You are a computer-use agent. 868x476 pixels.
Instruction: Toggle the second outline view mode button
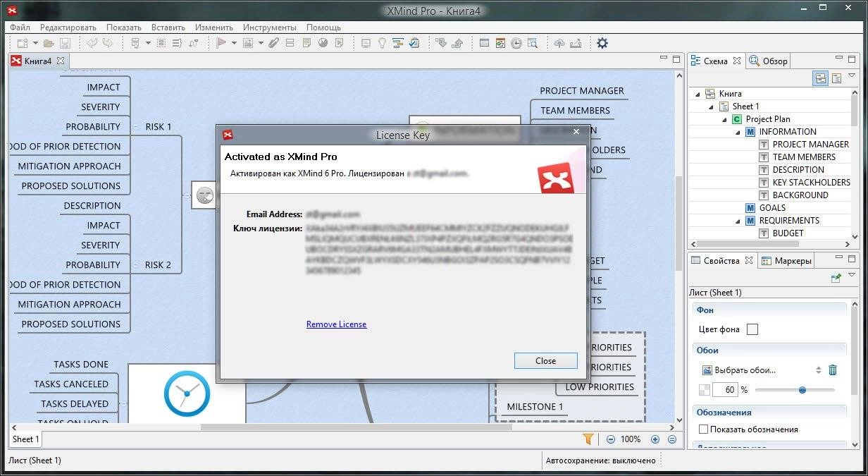836,78
